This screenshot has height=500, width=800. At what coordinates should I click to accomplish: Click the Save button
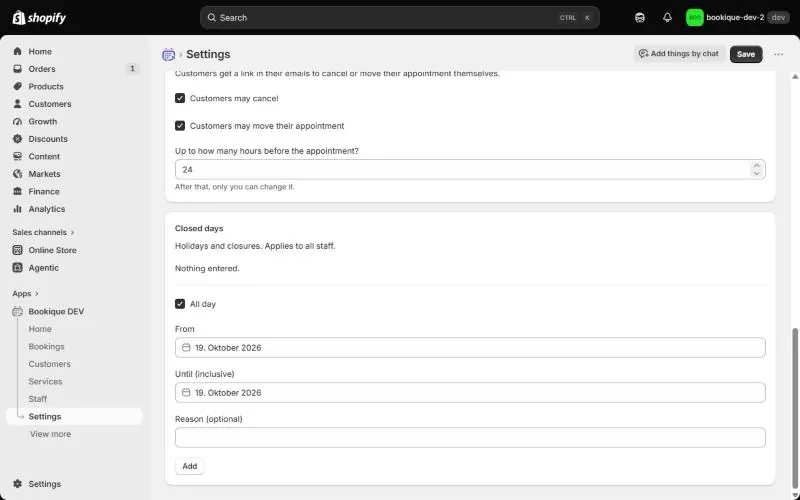coord(746,54)
